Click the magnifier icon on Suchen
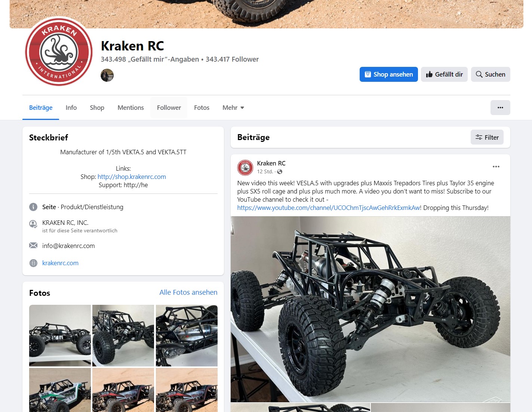532x412 pixels. pyautogui.click(x=479, y=74)
